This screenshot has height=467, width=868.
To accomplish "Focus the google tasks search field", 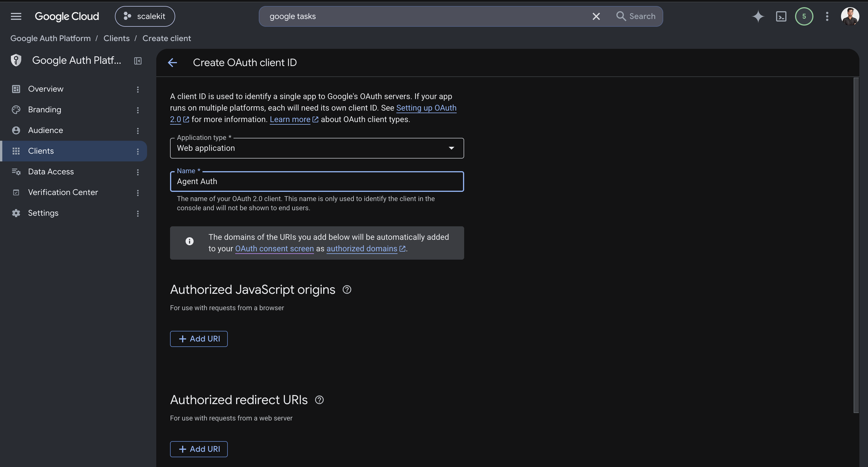I will click(426, 16).
